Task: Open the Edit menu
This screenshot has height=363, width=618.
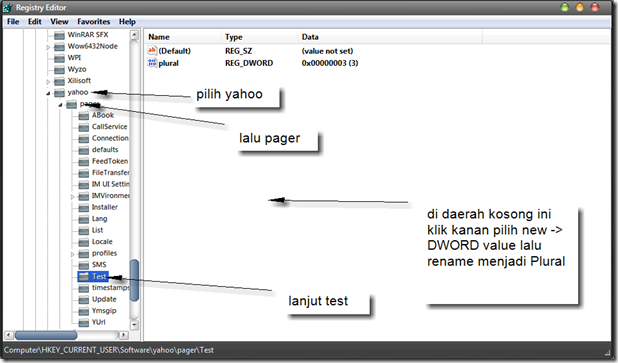Action: pyautogui.click(x=35, y=22)
